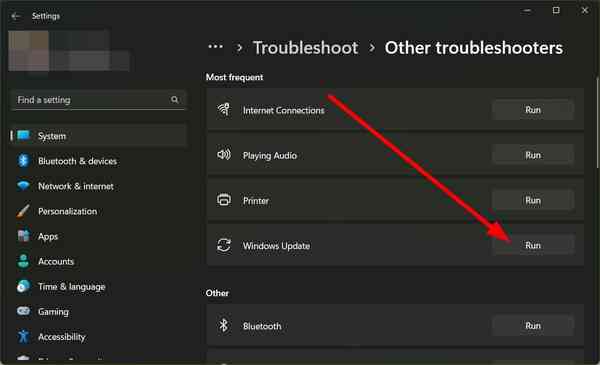Open Bluetooth & devices settings
600x365 pixels.
[99, 161]
